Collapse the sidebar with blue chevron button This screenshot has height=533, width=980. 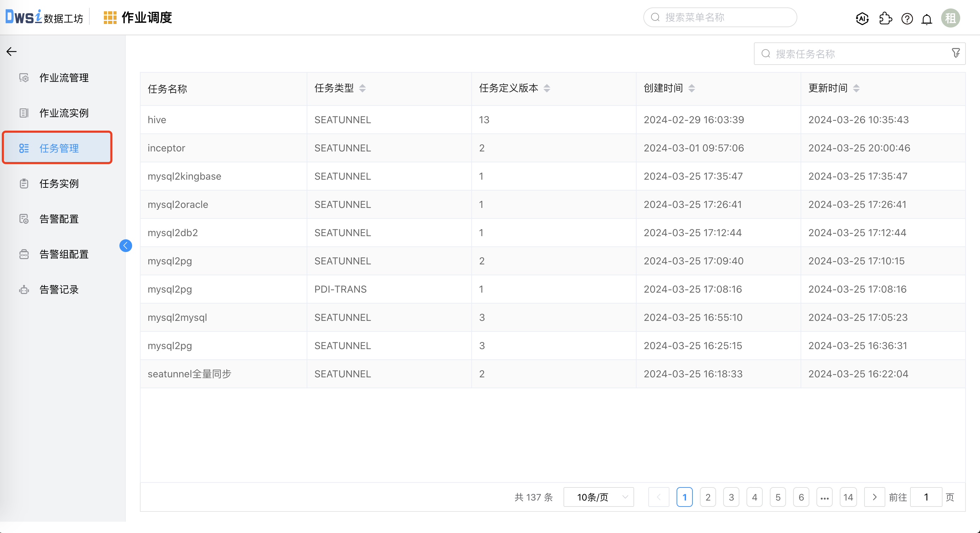[125, 246]
